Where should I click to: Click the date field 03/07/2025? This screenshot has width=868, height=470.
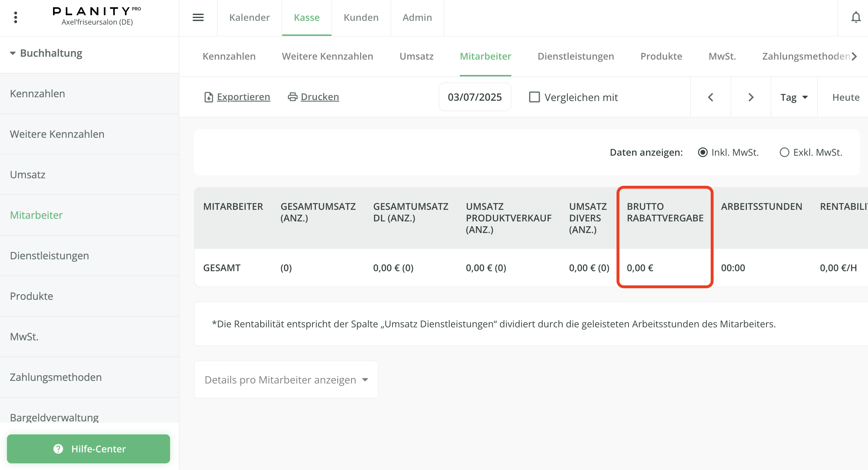point(475,97)
